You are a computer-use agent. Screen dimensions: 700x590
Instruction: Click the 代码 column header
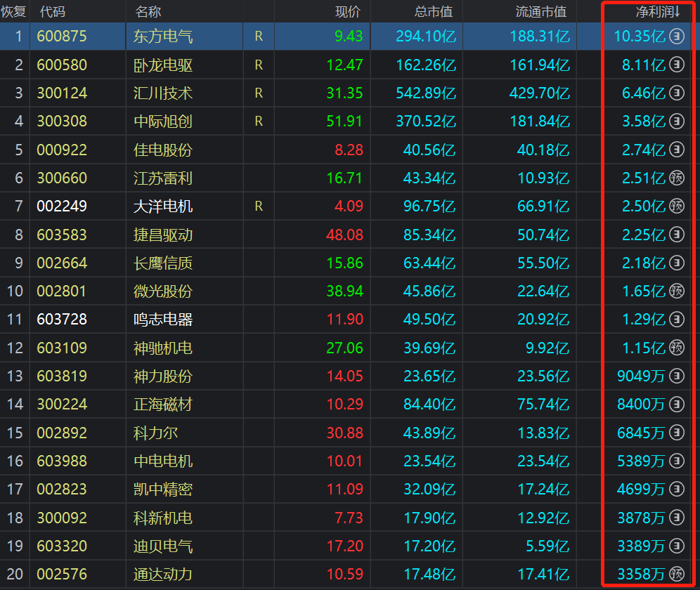click(x=52, y=12)
